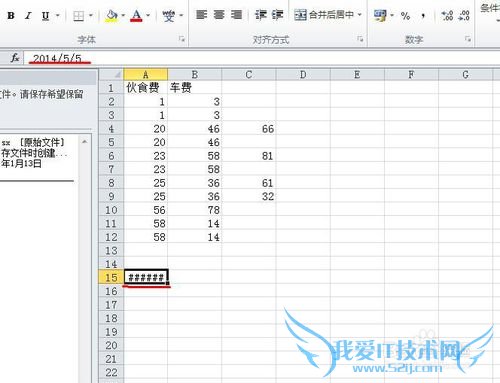The height and width of the screenshot is (383, 500).
Task: Increase decimal places
Action: [447, 15]
